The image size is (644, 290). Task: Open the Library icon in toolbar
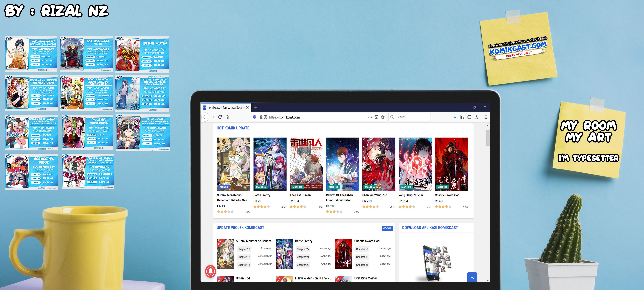(462, 117)
